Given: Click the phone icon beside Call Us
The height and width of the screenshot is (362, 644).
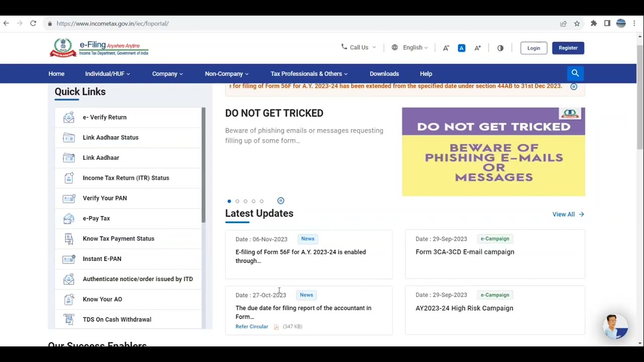Looking at the screenshot, I should pyautogui.click(x=344, y=47).
